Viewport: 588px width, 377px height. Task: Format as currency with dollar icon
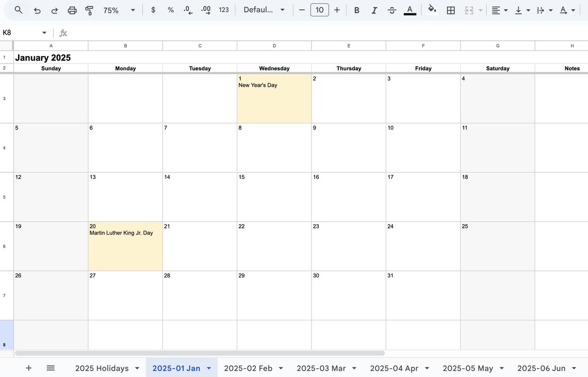pos(153,10)
